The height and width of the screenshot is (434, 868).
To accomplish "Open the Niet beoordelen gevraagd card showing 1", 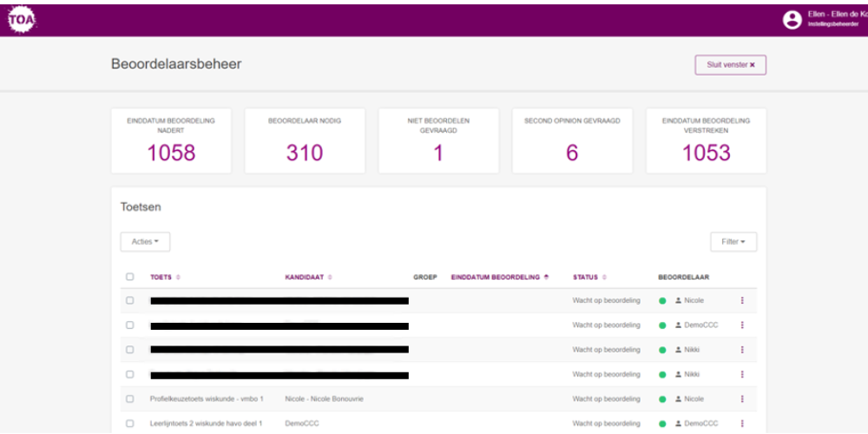I will tap(438, 141).
